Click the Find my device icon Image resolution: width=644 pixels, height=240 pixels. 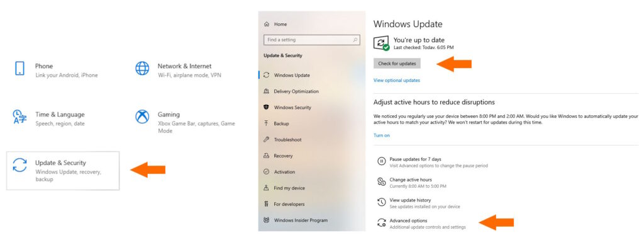click(266, 188)
